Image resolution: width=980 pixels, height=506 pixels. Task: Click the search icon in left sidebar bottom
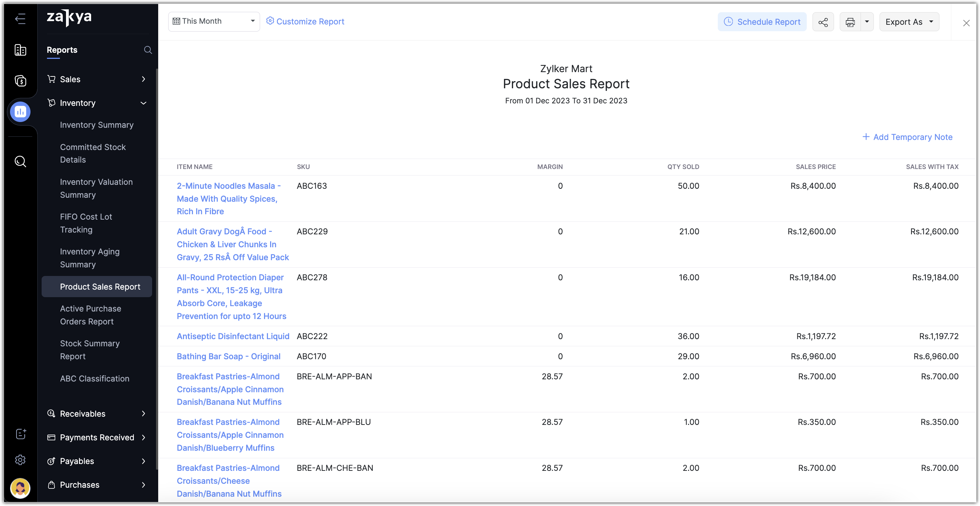[19, 161]
